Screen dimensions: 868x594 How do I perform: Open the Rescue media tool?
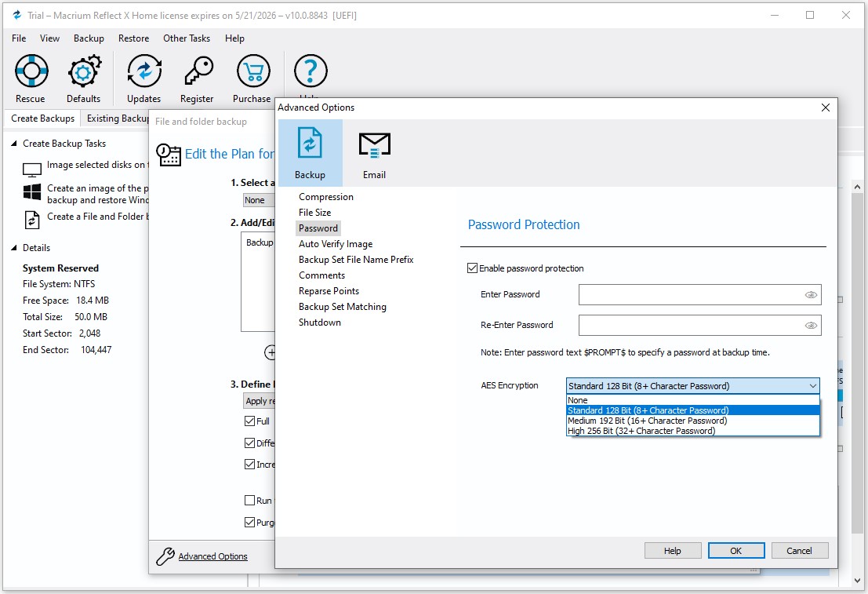point(31,78)
